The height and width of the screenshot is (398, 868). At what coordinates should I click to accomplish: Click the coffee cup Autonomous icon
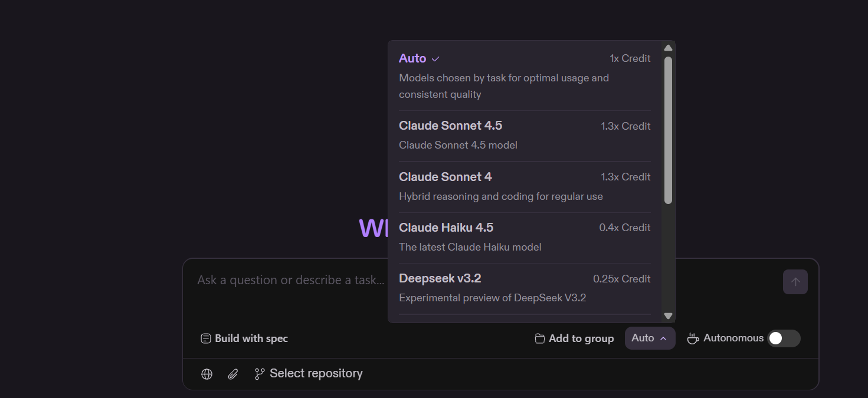(693, 338)
